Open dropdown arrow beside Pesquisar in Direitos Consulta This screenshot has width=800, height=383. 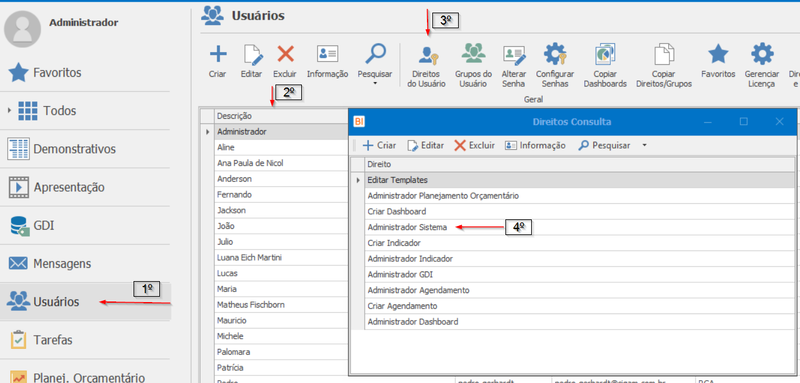644,145
